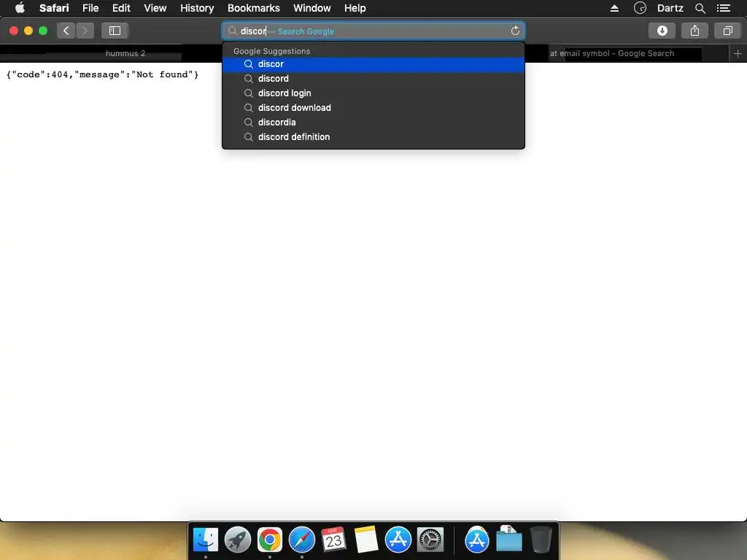Open System Preferences gear in Dock
The height and width of the screenshot is (560, 747).
[x=430, y=540]
